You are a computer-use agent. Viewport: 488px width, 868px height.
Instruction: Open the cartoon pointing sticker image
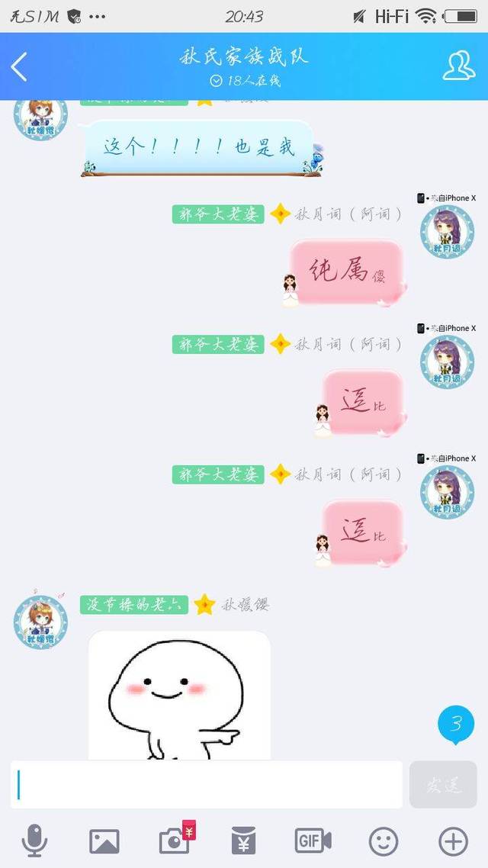tap(179, 696)
